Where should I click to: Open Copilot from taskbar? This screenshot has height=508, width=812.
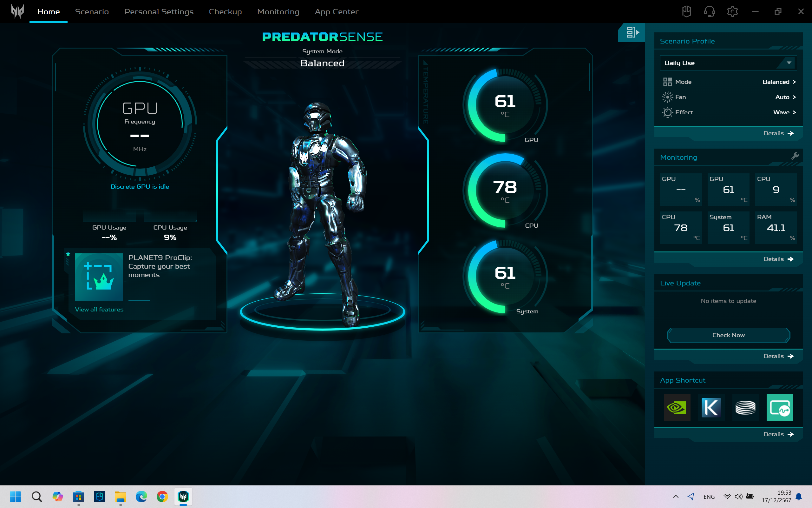(58, 496)
